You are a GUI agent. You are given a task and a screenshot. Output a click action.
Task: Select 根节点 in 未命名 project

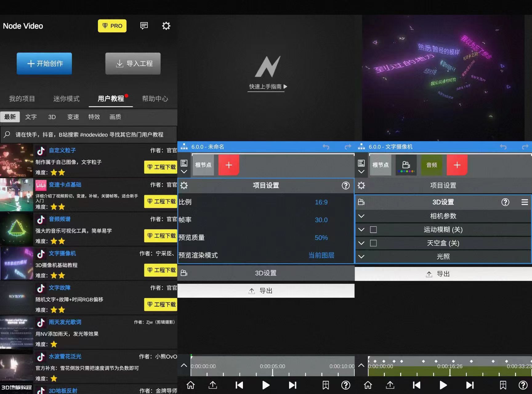point(203,165)
